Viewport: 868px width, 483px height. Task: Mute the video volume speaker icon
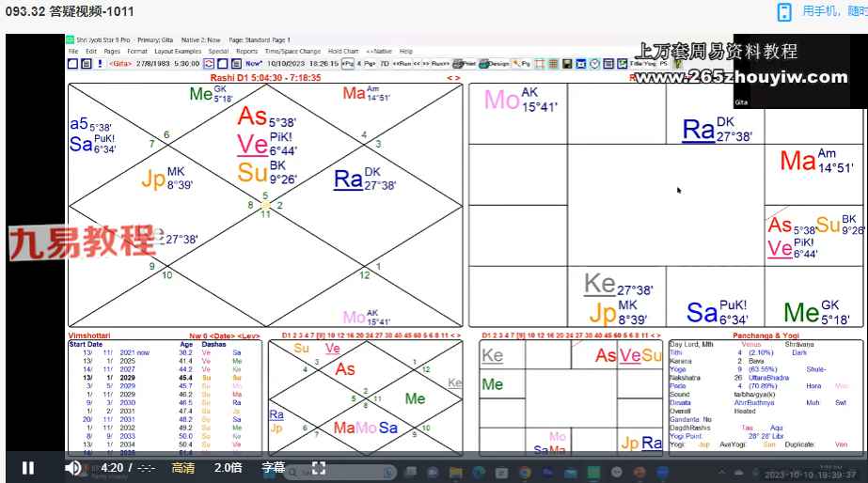tap(73, 468)
